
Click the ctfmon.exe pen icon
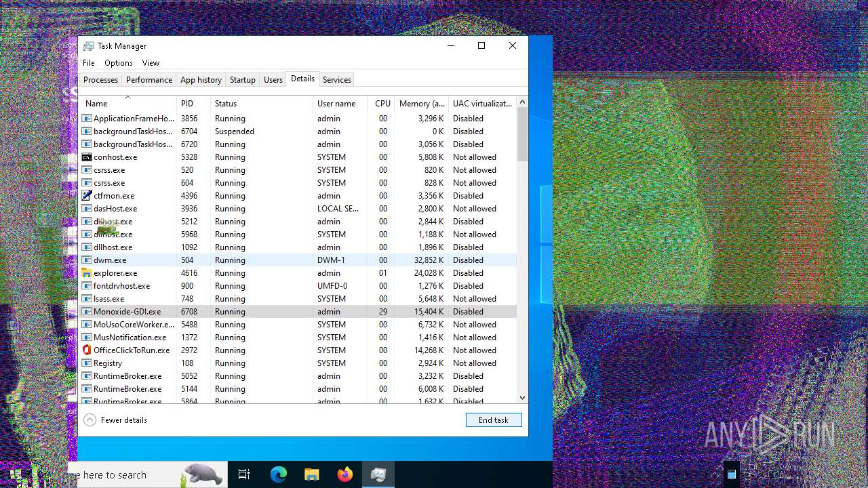(x=87, y=196)
